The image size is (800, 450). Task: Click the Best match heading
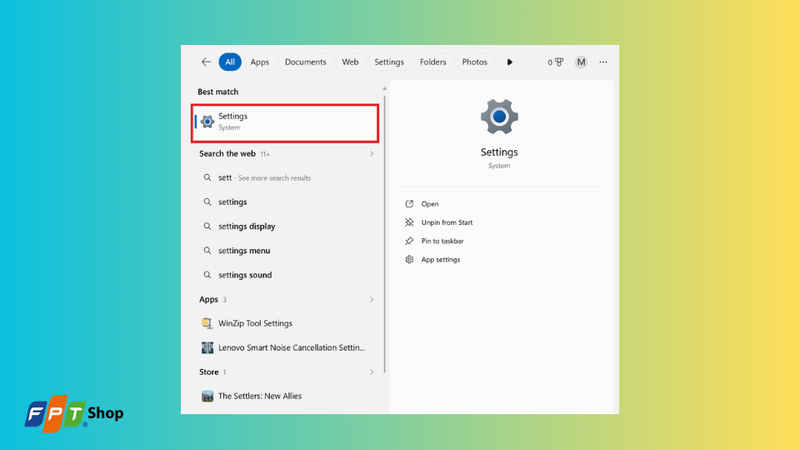[218, 92]
